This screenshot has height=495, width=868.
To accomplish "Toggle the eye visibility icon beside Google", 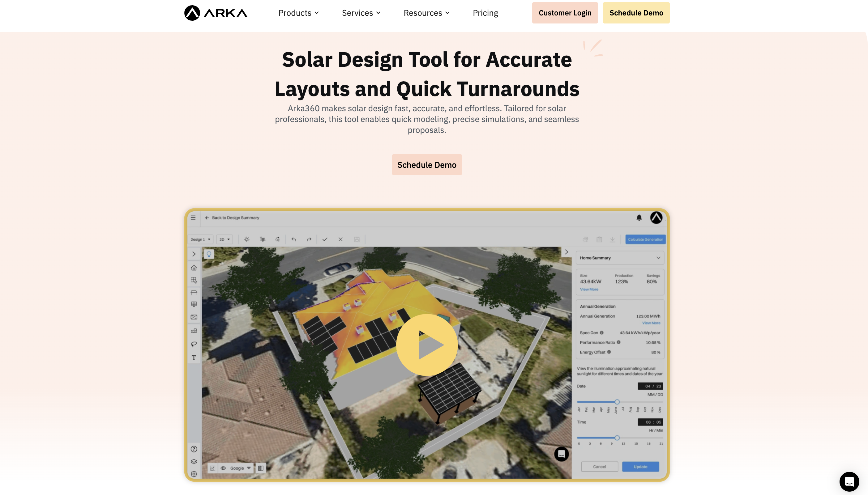I will point(223,468).
